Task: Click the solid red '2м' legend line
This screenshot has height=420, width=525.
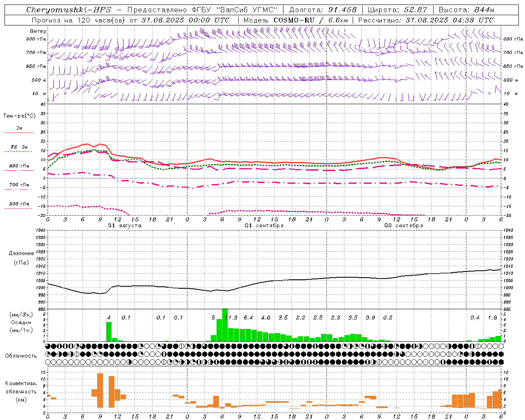Action: [19, 132]
